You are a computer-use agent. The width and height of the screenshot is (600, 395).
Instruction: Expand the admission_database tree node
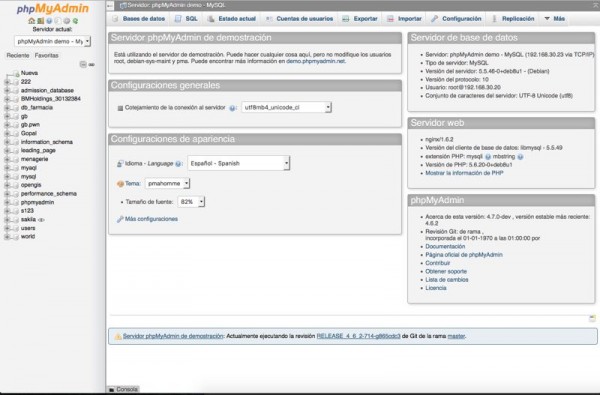(x=7, y=90)
